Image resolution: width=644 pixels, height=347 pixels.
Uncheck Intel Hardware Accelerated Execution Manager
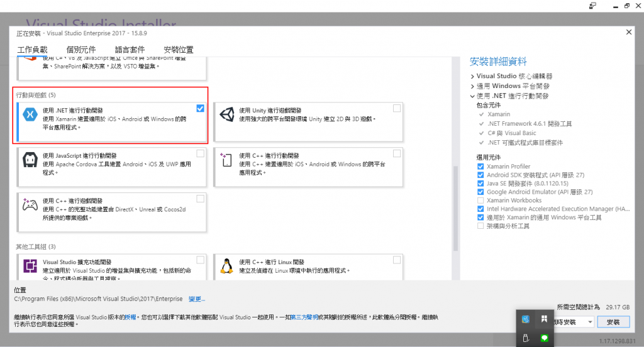(x=480, y=209)
